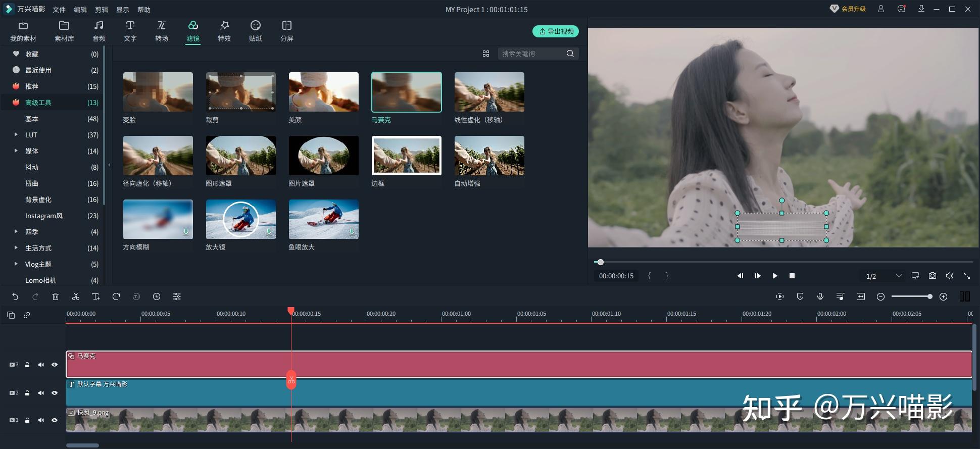This screenshot has height=449, width=980.
Task: Toggle visibility eye of track 2
Action: pos(55,393)
